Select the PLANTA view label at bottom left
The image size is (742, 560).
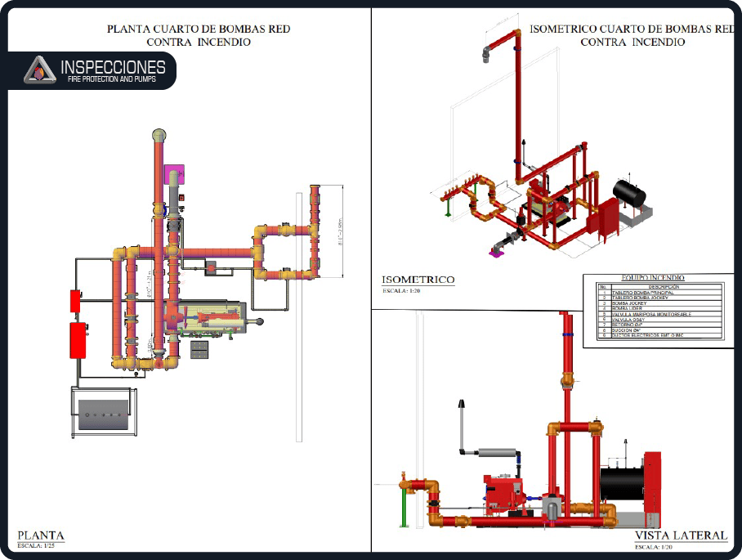click(41, 535)
